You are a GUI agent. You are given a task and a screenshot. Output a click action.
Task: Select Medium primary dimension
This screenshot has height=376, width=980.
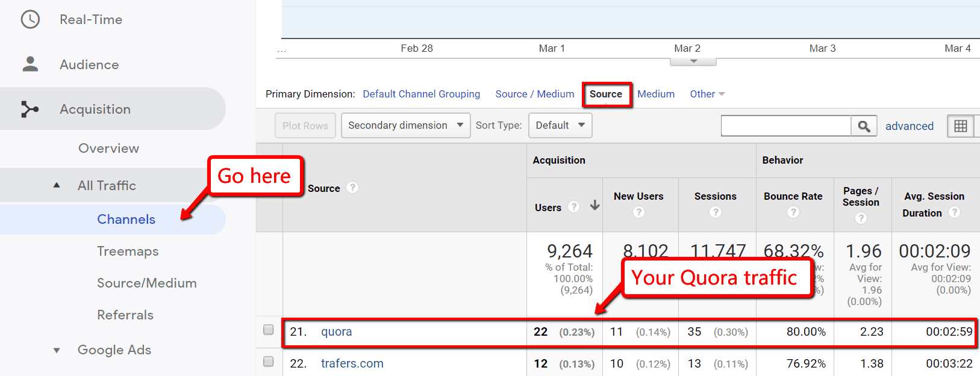[x=656, y=94]
